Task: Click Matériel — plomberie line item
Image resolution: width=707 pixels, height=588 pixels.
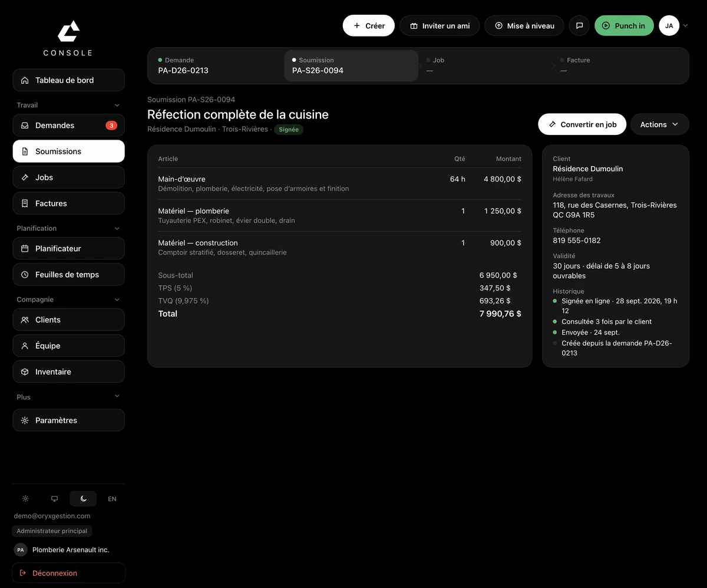Action: (x=339, y=216)
